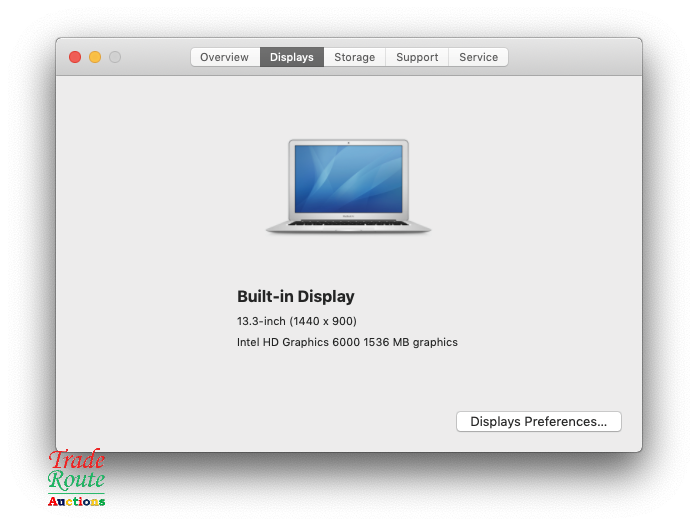698x526 pixels.
Task: Select the Displays tab
Action: (x=292, y=57)
